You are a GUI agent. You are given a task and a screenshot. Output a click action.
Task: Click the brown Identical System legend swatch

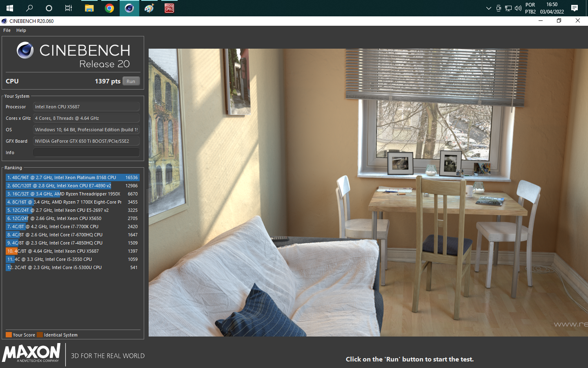(40, 335)
